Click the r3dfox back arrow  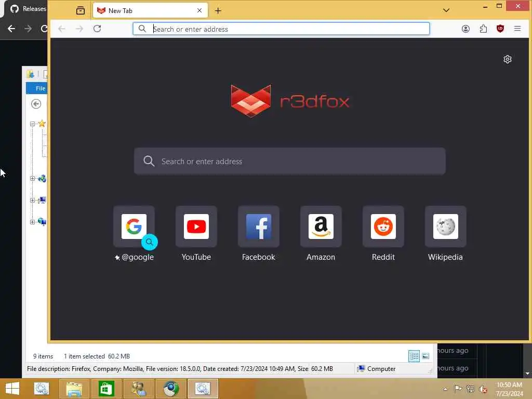tap(62, 29)
